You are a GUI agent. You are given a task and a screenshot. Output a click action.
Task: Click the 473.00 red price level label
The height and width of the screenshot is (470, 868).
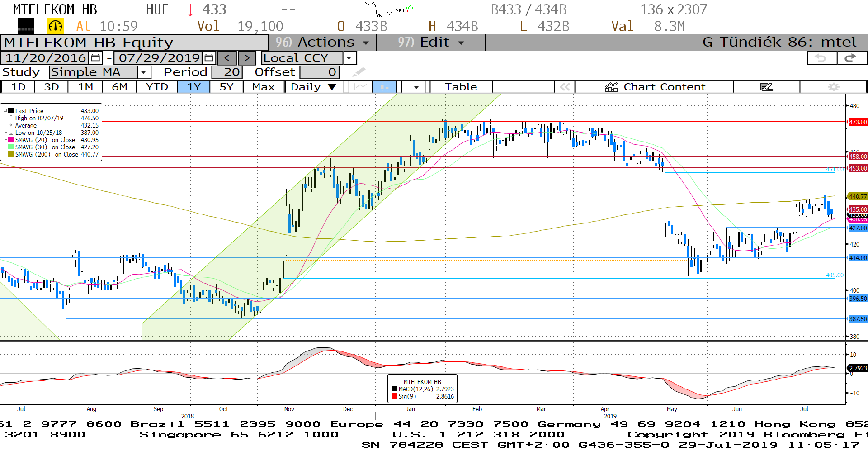857,122
